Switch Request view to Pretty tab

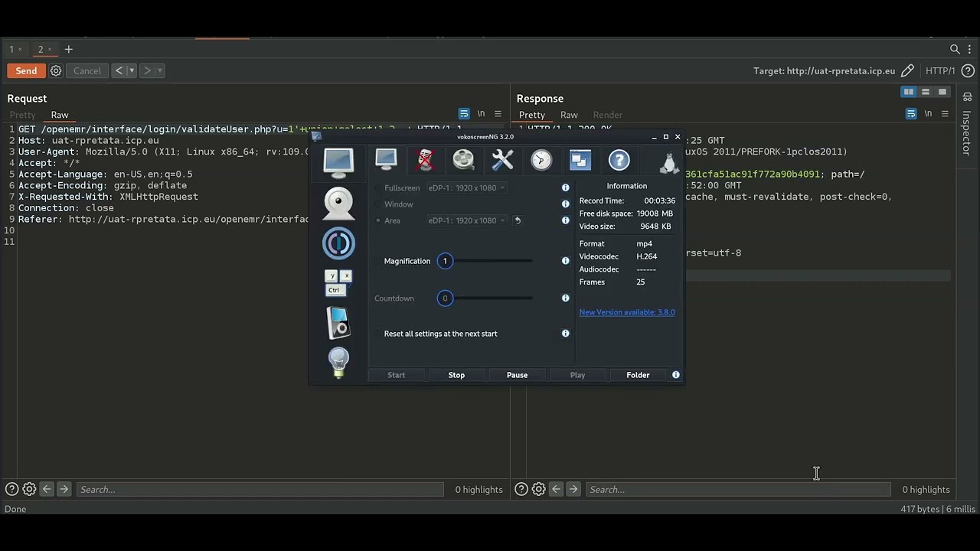coord(22,115)
